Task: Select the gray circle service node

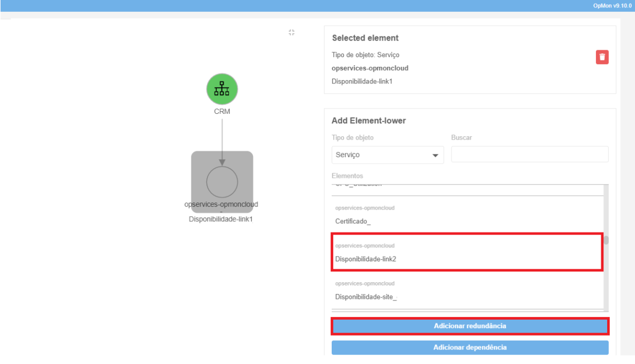Action: 222,182
